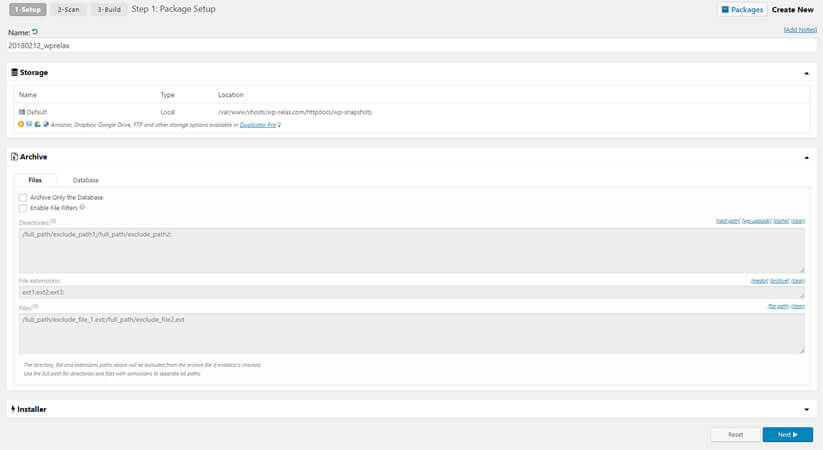Collapse the Archive panel arrow
This screenshot has height=450, width=823.
tap(807, 157)
